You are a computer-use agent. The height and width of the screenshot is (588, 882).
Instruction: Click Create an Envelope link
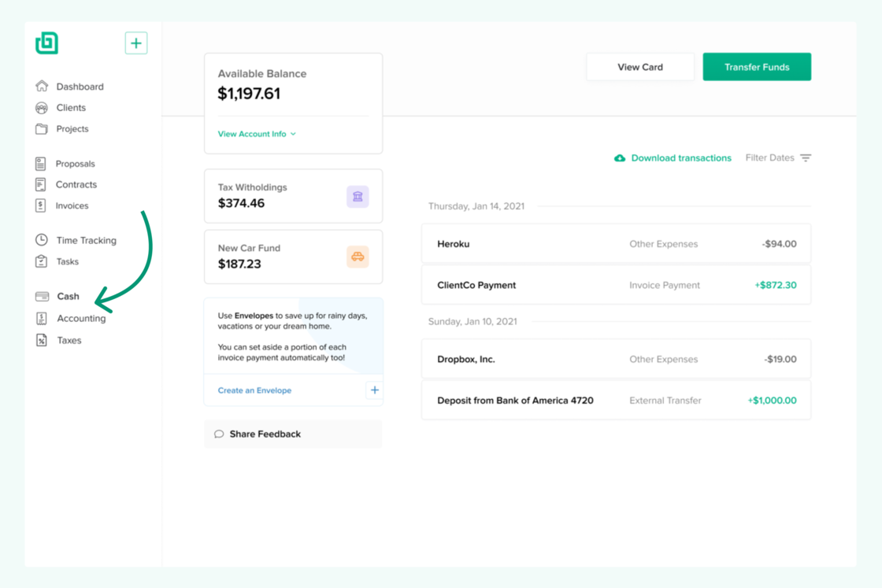(x=254, y=390)
